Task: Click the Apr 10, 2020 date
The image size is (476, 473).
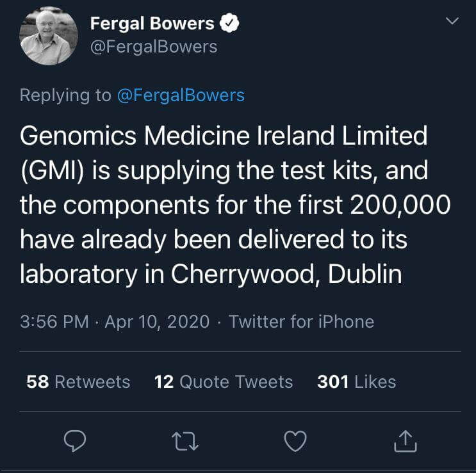Action: pos(157,321)
